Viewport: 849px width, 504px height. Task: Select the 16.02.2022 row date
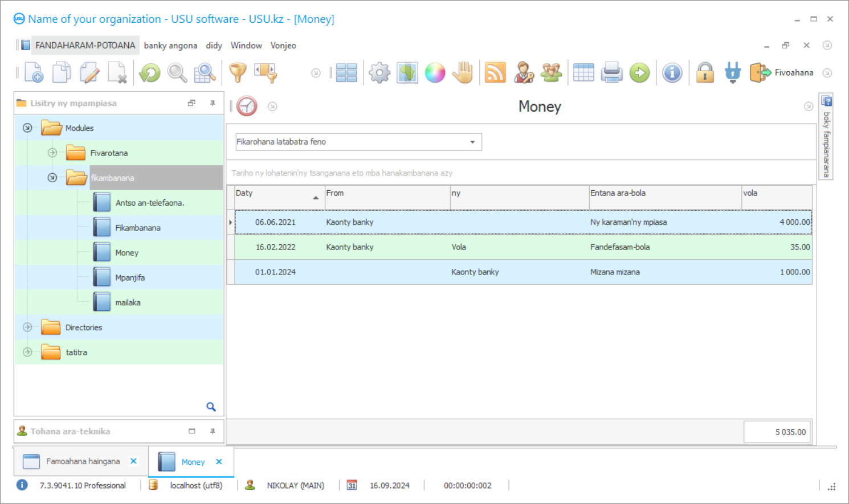tap(275, 247)
